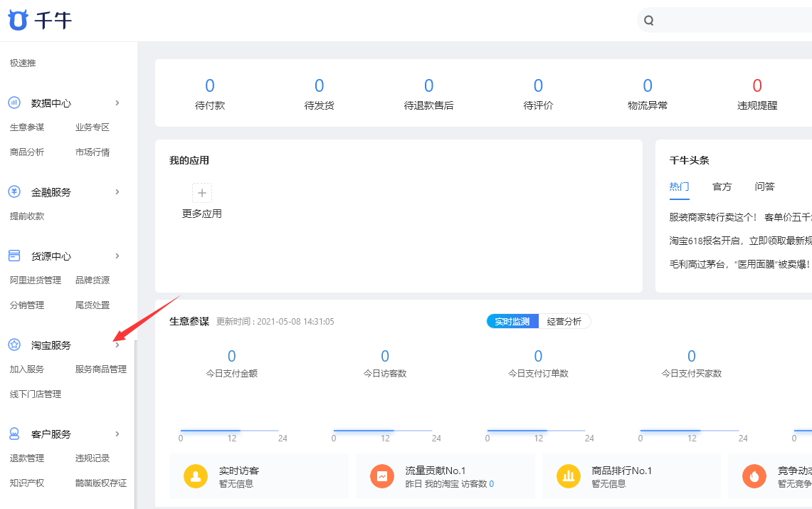Open 服务商品管理 in the sidebar
812x509 pixels.
[x=101, y=369]
